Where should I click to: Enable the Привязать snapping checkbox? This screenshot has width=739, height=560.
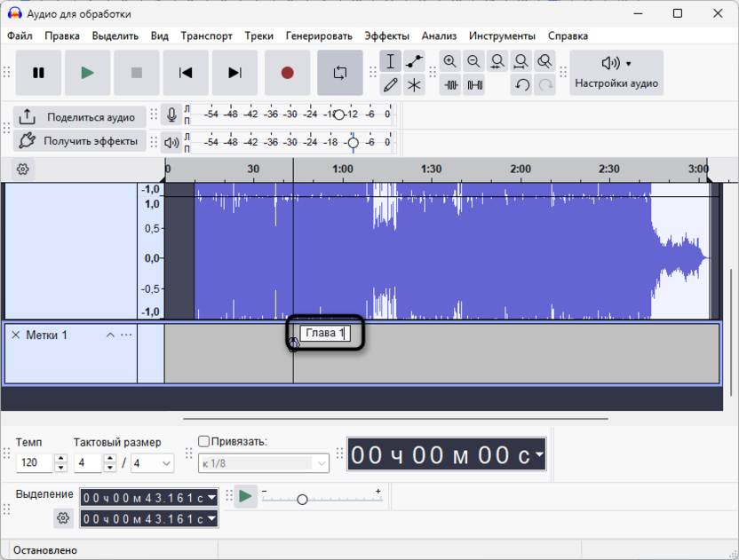(x=203, y=439)
